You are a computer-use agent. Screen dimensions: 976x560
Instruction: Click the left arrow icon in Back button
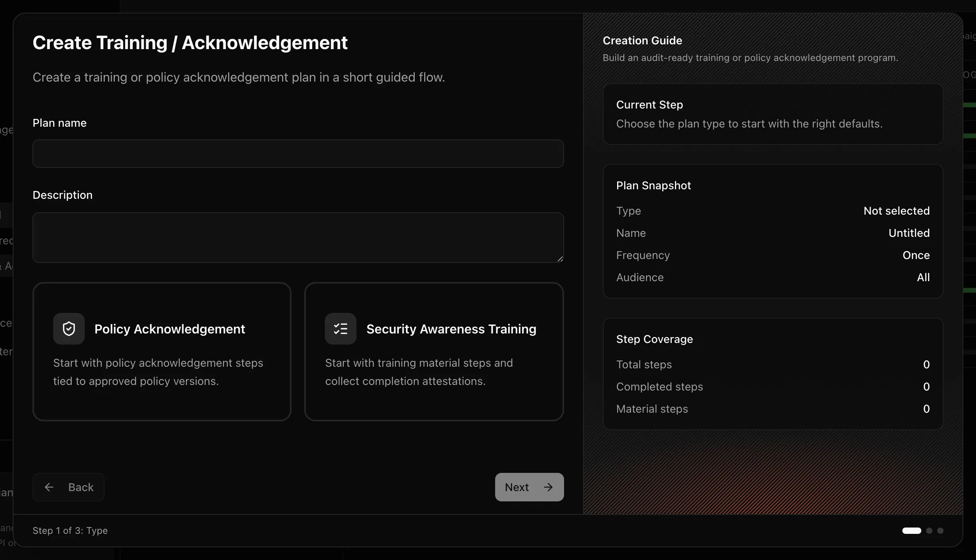(x=49, y=487)
